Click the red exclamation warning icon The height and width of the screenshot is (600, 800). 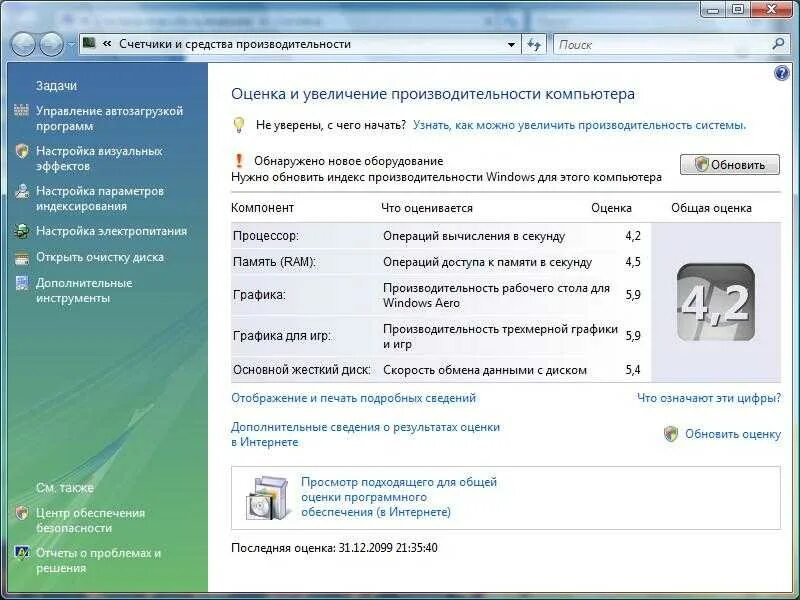[x=239, y=161]
